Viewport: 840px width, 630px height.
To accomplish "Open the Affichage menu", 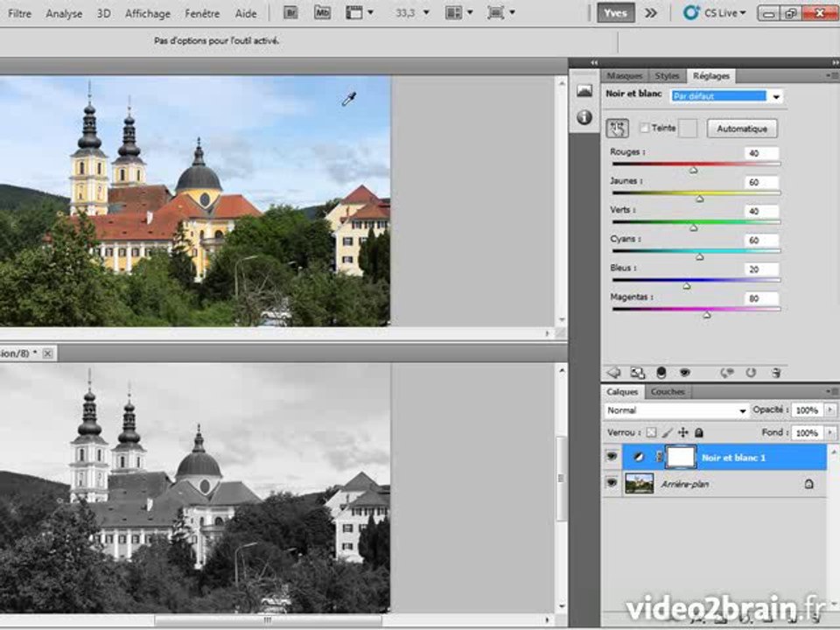I will click(x=147, y=13).
